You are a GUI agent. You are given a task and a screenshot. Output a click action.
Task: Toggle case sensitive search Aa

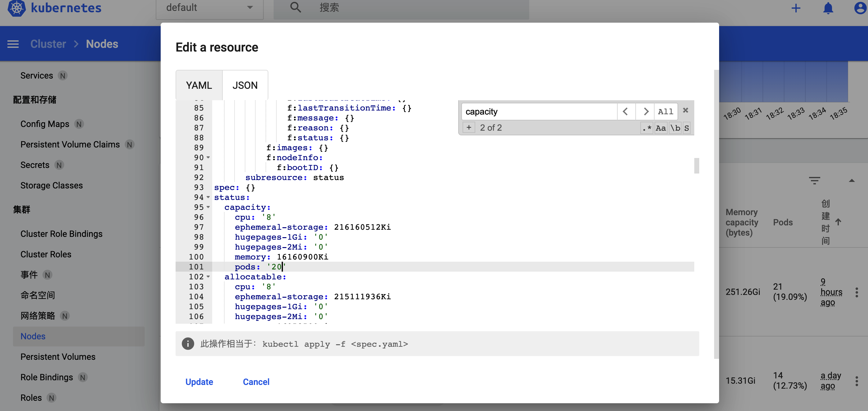[660, 128]
